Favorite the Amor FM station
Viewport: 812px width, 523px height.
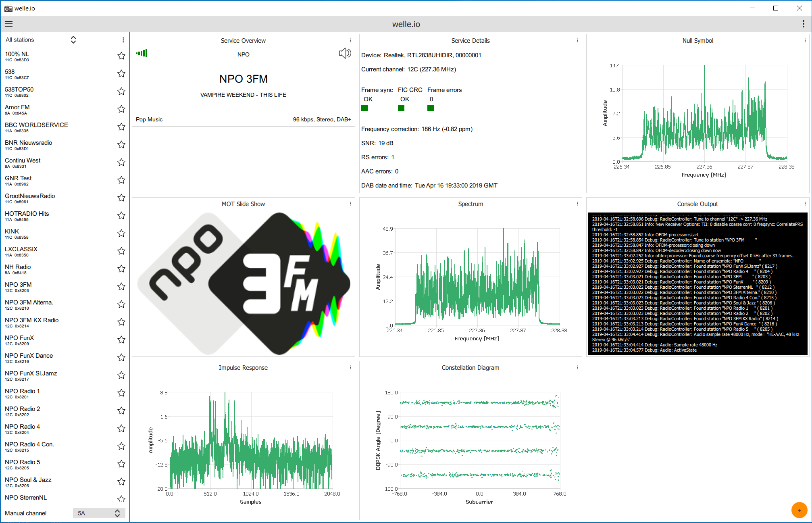coord(121,109)
